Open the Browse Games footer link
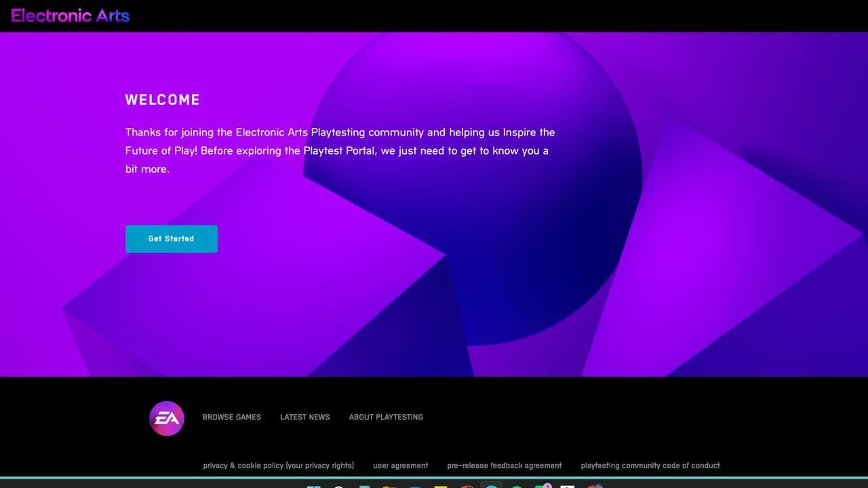This screenshot has height=488, width=868. point(232,418)
